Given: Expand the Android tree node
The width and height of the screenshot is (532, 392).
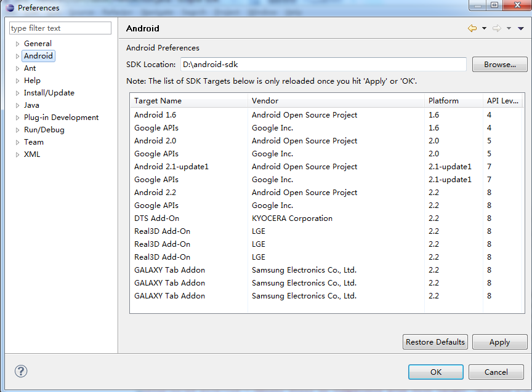Looking at the screenshot, I should (17, 56).
